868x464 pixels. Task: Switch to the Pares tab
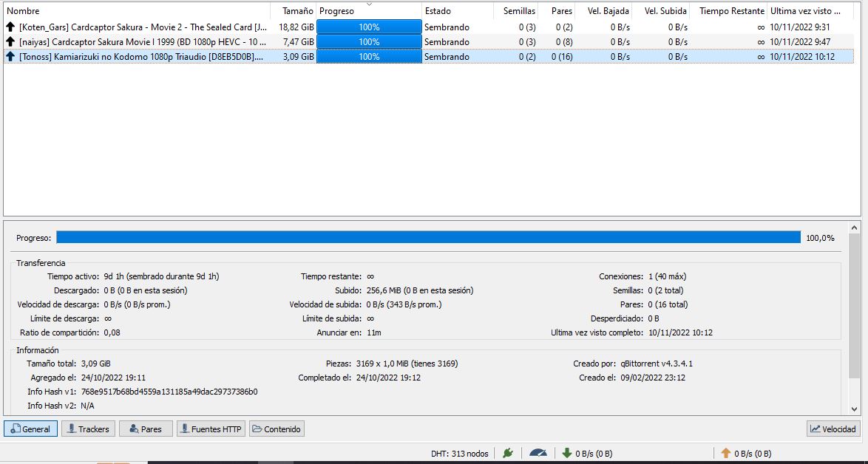coord(146,429)
